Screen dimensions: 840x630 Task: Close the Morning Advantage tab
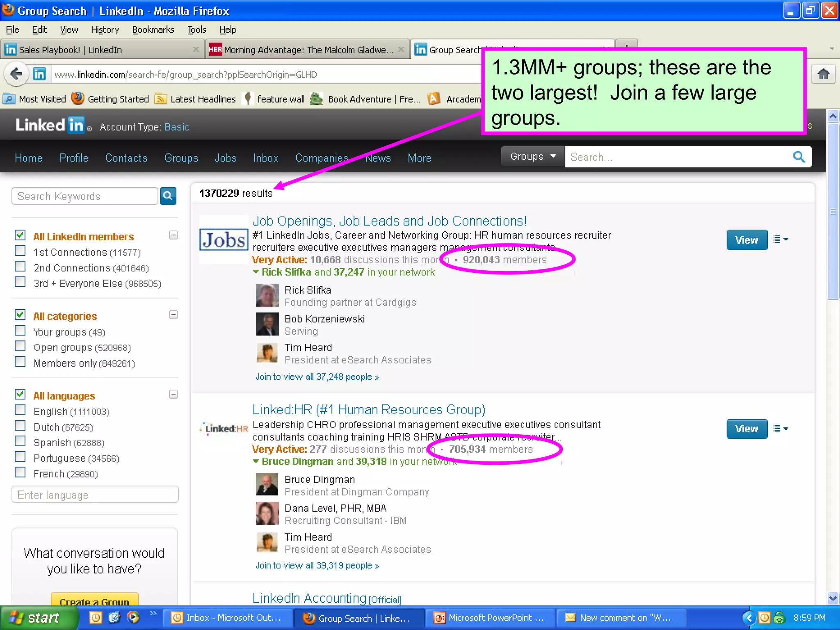[401, 49]
